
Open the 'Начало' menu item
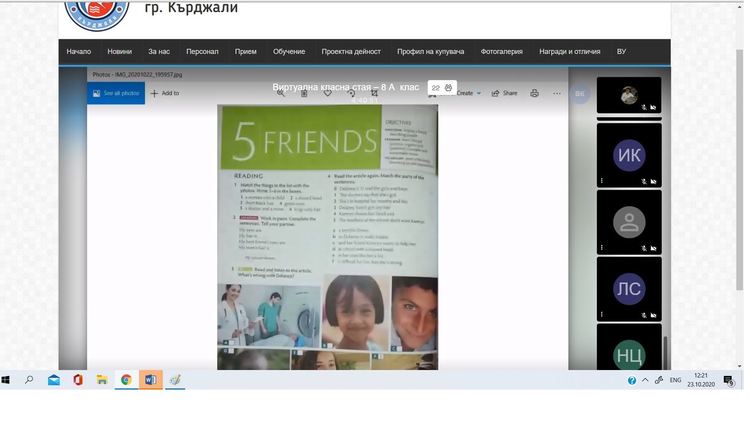[78, 51]
